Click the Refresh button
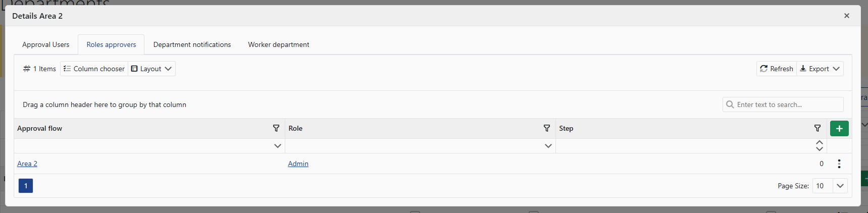Screen dimensions: 868x213 coord(777,69)
